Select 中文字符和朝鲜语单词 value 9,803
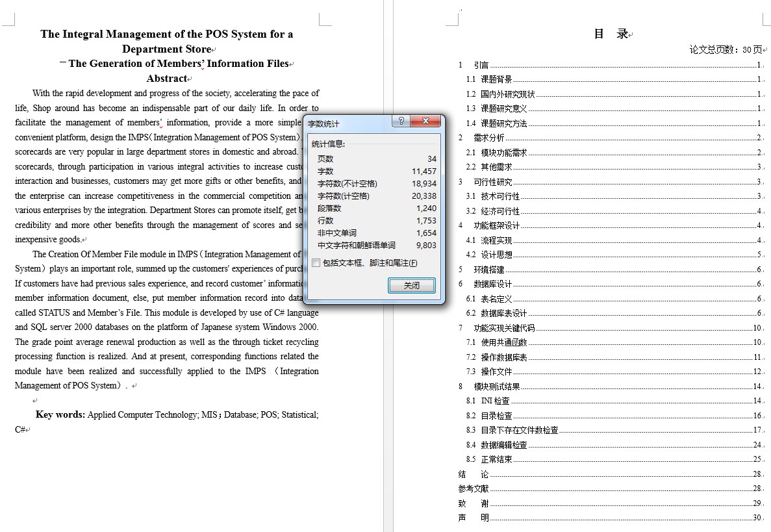Screen dimensions: 771x532 pyautogui.click(x=426, y=245)
